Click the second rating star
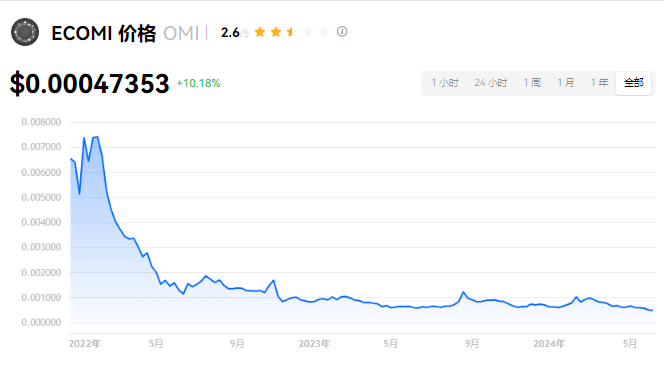This screenshot has height=368, width=664. point(276,32)
